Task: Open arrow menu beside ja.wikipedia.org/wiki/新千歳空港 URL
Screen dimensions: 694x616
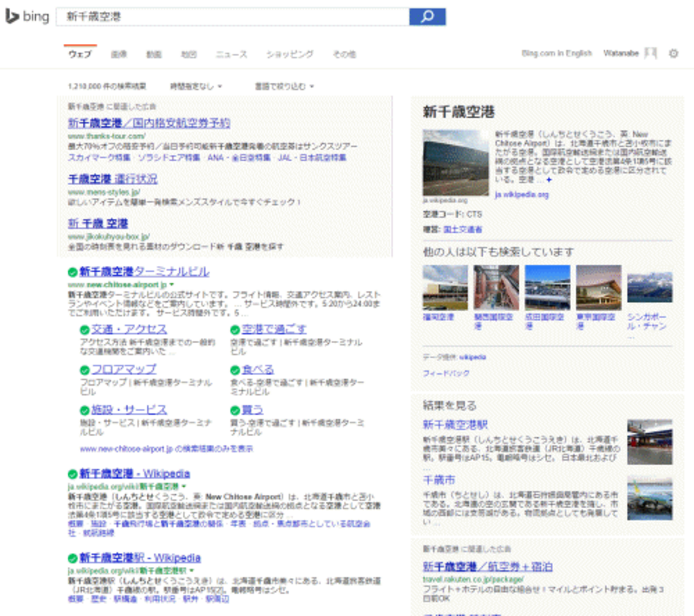Action: [184, 486]
